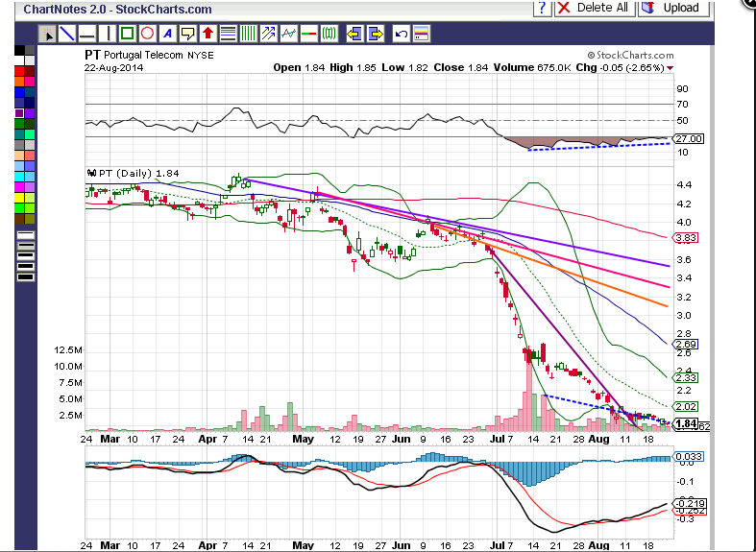Select the blue horizontal retracement lines tool
This screenshot has height=552, width=756.
tap(228, 34)
